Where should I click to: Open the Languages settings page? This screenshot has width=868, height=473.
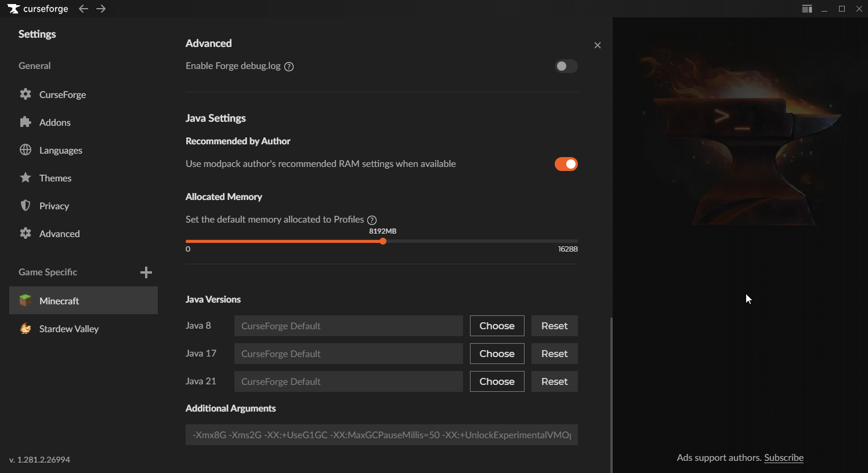(x=84, y=150)
